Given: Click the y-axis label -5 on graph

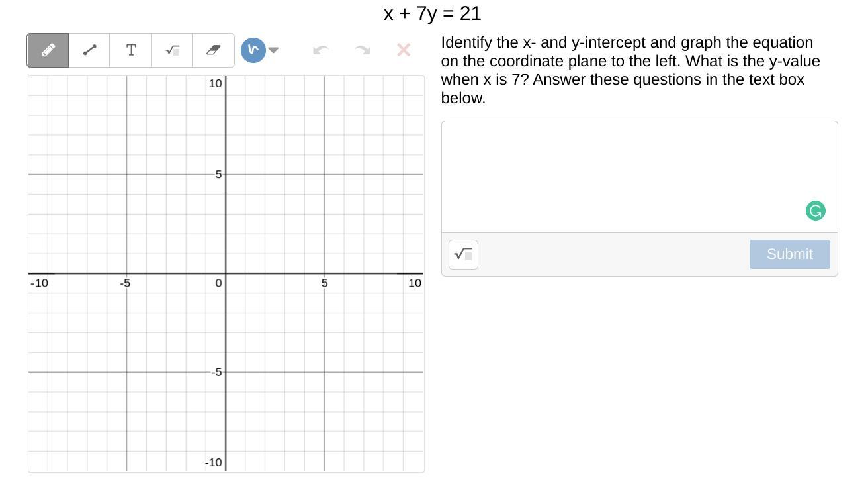Looking at the screenshot, I should point(216,372).
